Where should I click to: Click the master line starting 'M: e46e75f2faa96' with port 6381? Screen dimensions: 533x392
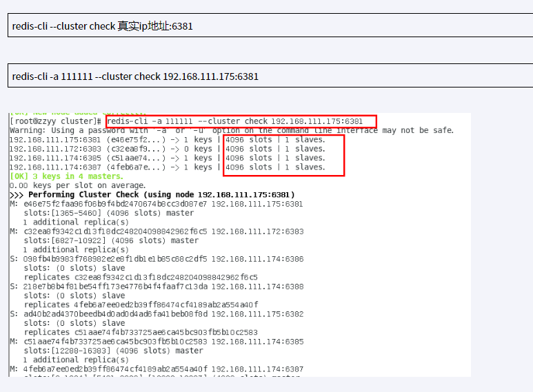pos(156,204)
